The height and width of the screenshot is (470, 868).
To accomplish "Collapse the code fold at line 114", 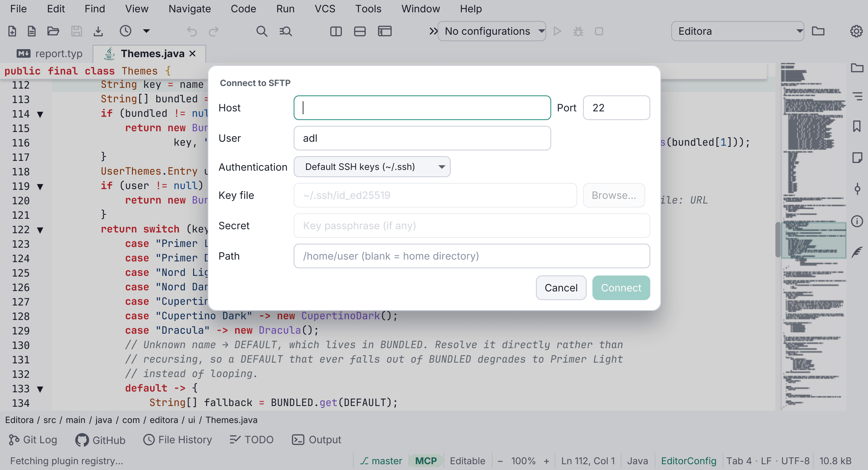I will 40,115.
